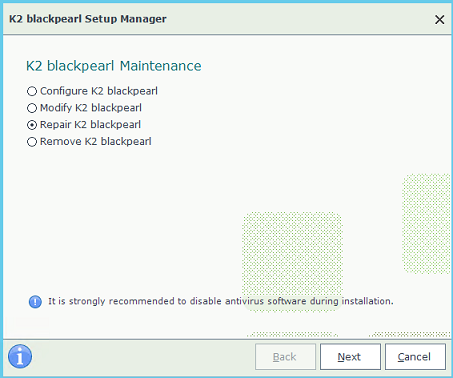Click the greyed-out Back button
Viewport: 453px width, 378px height.
coord(285,357)
